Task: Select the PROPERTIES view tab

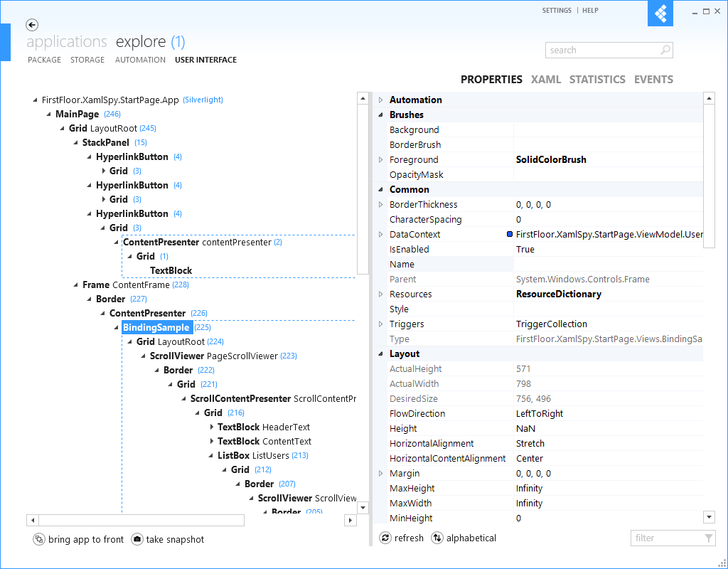Action: [491, 80]
